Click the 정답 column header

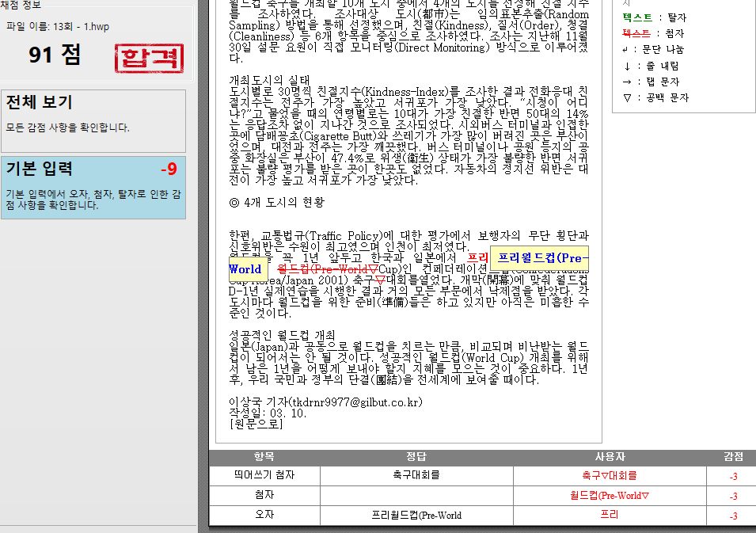tap(416, 457)
